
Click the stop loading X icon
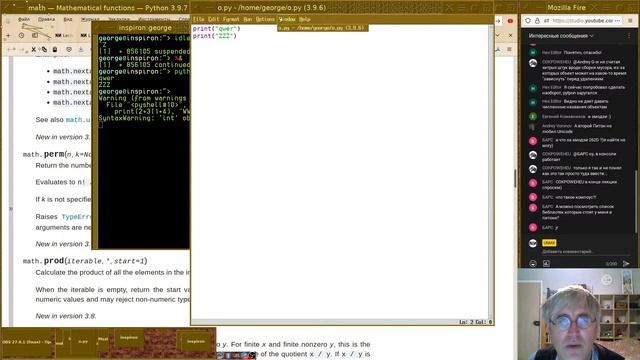pos(33,49)
